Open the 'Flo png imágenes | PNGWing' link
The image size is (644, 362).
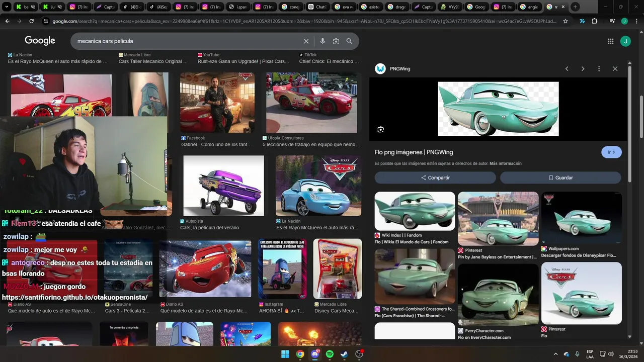(414, 152)
